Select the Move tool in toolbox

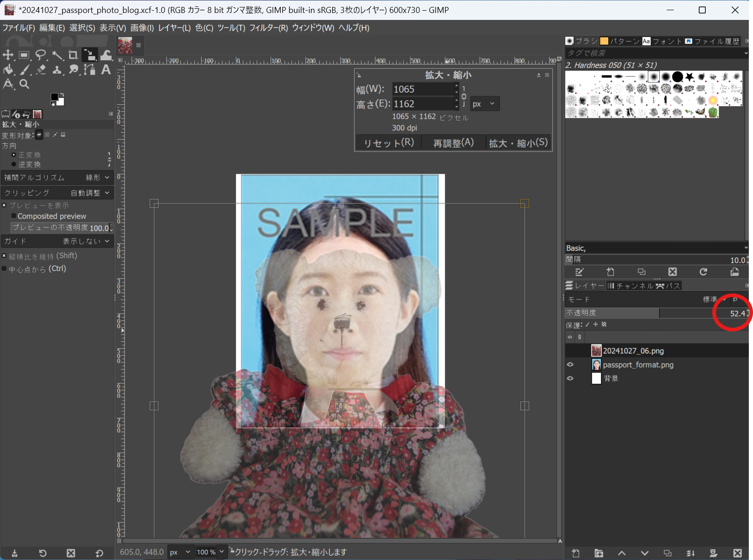coord(8,55)
